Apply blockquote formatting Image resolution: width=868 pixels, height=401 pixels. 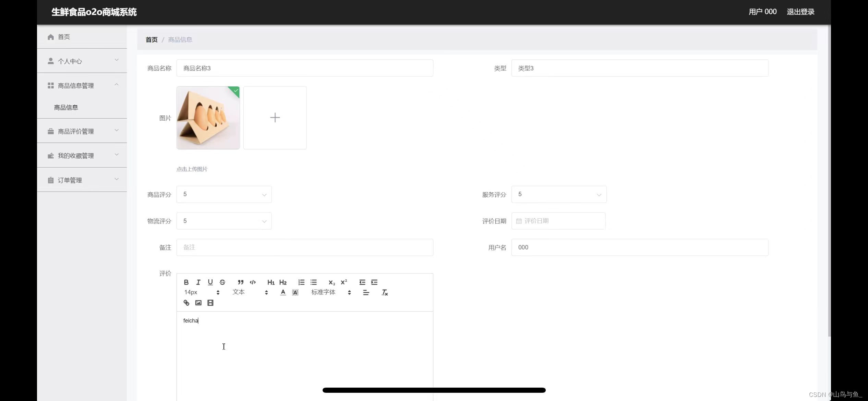(240, 282)
